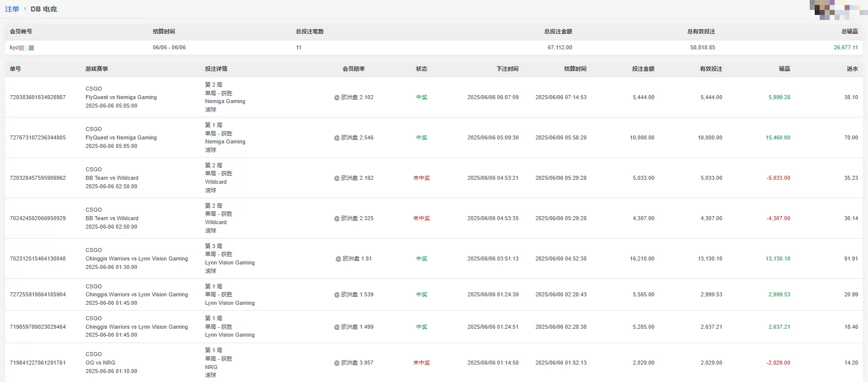This screenshot has height=382, width=868.
Task: Select bet amount 5,285.00
Action: [x=643, y=327]
